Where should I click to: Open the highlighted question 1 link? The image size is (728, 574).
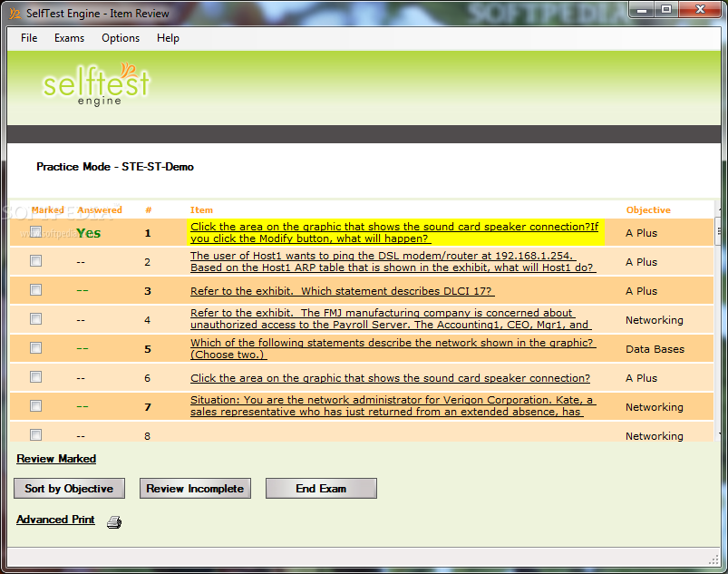point(394,232)
